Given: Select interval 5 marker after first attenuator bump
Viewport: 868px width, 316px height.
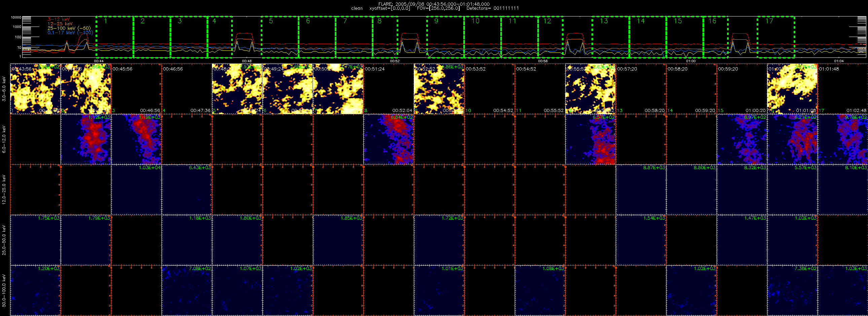Looking at the screenshot, I should [x=271, y=21].
